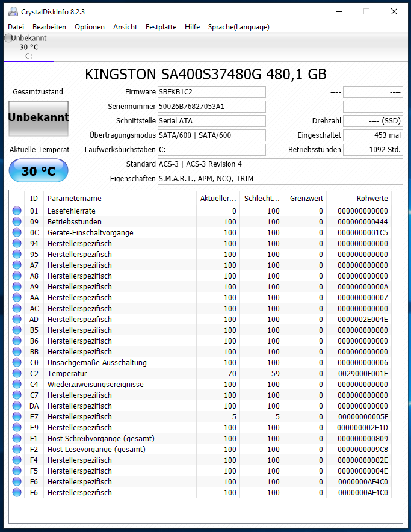Click the Drehzahl (SSD) field
411x532 pixels.
pyautogui.click(x=373, y=121)
